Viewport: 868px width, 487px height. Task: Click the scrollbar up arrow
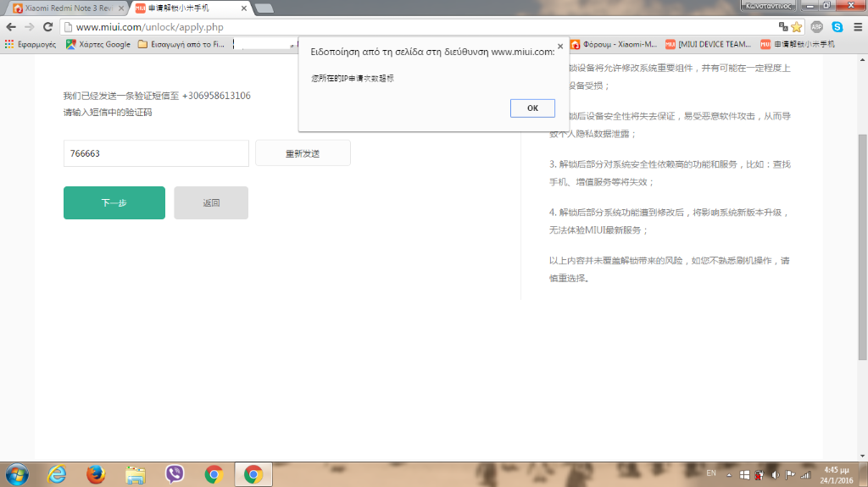(862, 59)
